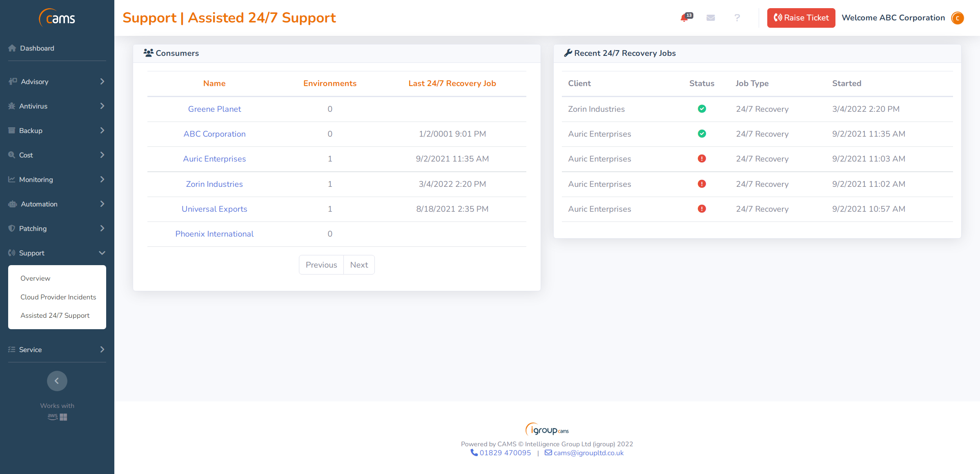Expand the Monitoring sidebar section
Image resolution: width=980 pixels, height=474 pixels.
pyautogui.click(x=36, y=179)
